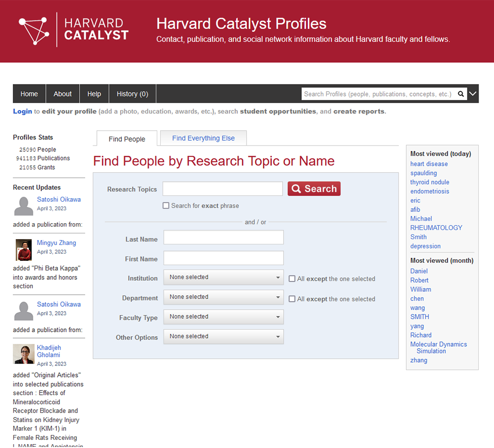
Task: Click inside the Research Topics input field
Action: coord(222,189)
